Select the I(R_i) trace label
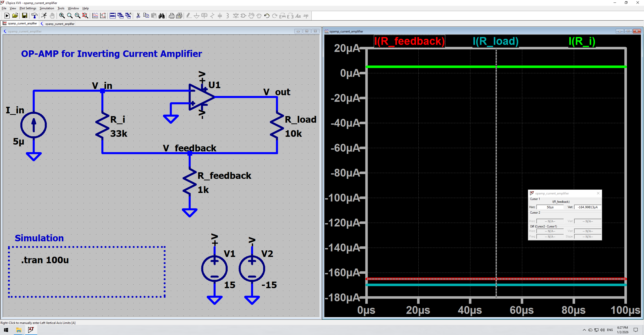The height and width of the screenshot is (335, 644). pyautogui.click(x=582, y=41)
